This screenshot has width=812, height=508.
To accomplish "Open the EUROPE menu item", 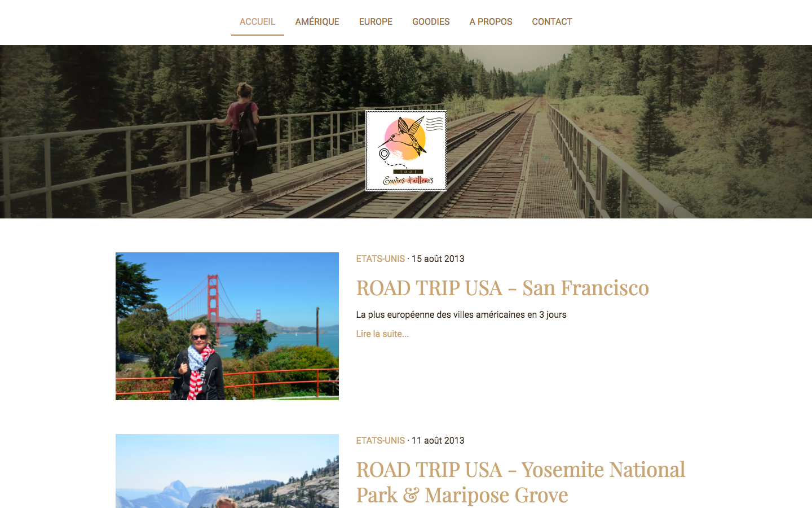I will click(376, 21).
